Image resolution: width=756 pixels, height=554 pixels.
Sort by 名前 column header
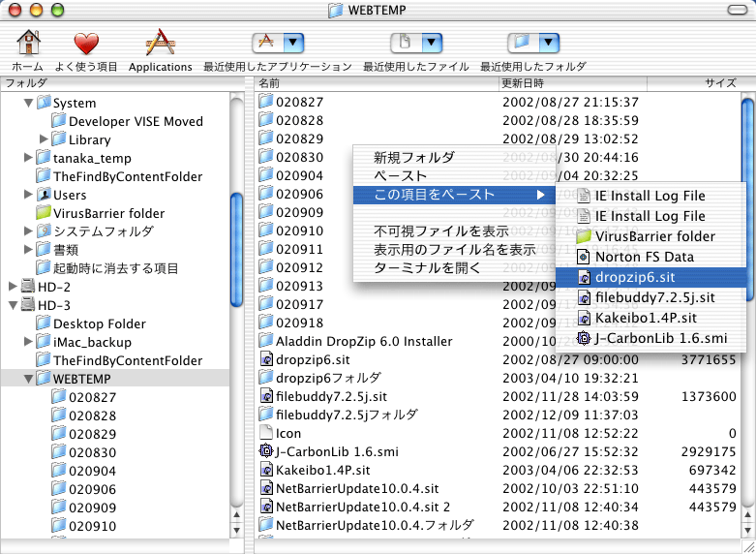coord(377,83)
